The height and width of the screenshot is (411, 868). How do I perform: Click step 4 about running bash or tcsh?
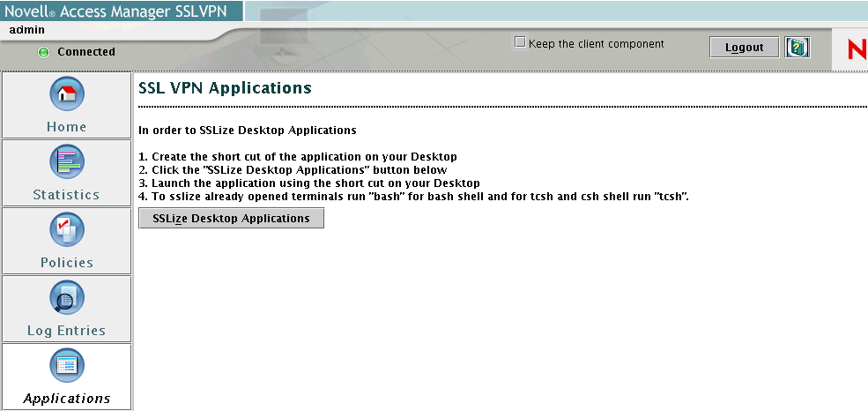[413, 197]
